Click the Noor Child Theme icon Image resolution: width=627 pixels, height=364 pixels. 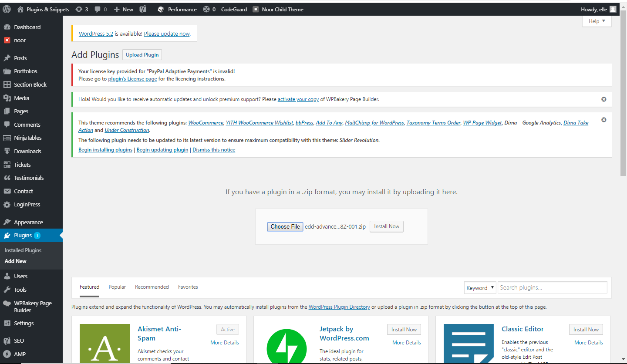point(256,9)
